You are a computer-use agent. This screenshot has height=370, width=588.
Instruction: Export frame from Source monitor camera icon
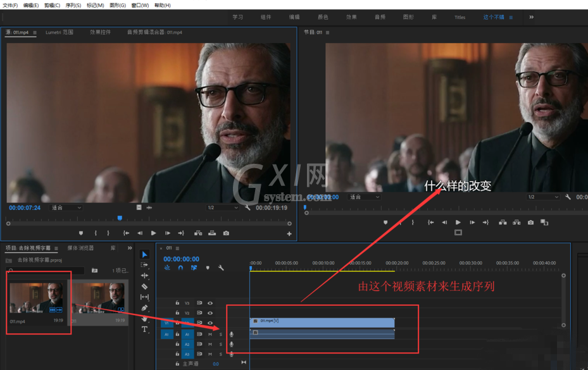point(226,233)
